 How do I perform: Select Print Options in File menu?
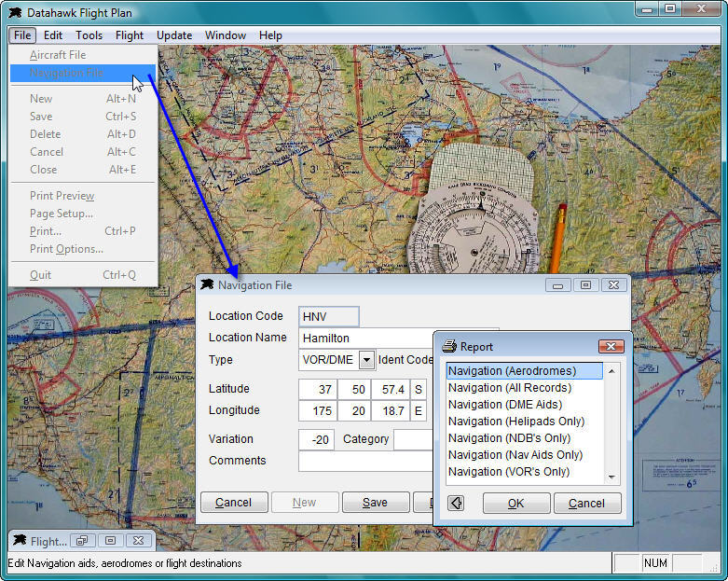[83, 249]
